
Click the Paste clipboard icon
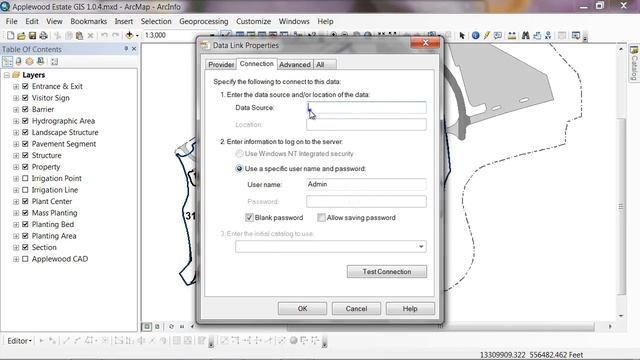tap(80, 36)
